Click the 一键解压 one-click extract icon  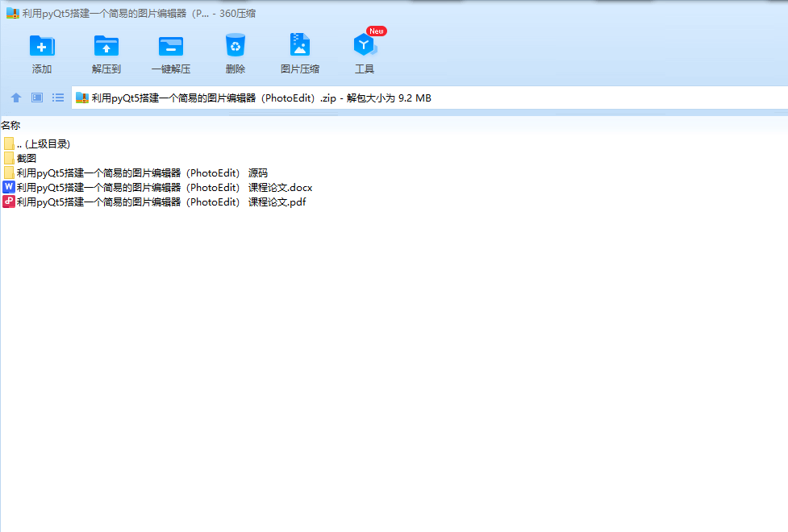pos(171,46)
